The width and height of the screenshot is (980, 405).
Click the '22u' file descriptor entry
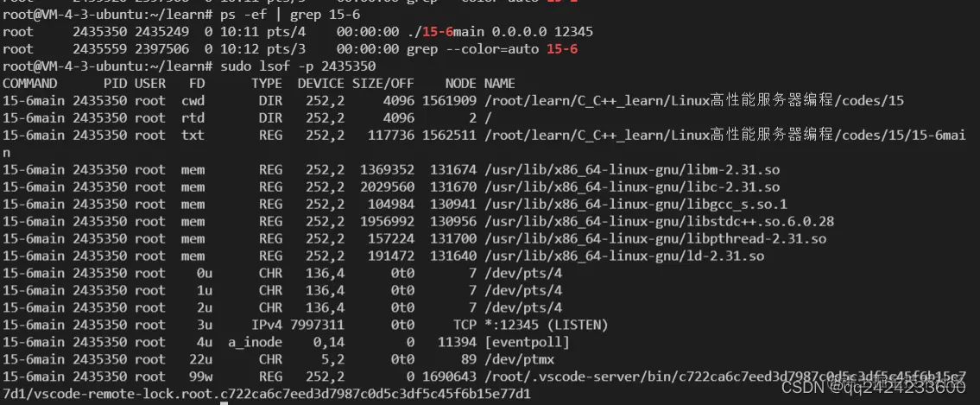pyautogui.click(x=200, y=359)
